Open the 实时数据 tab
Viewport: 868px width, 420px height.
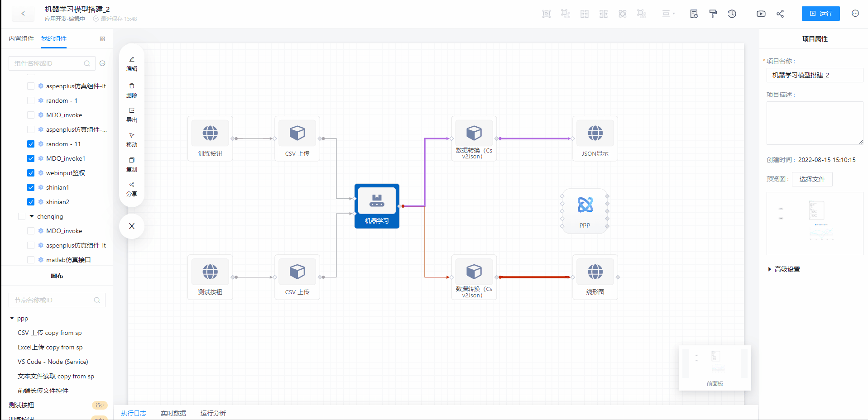173,413
